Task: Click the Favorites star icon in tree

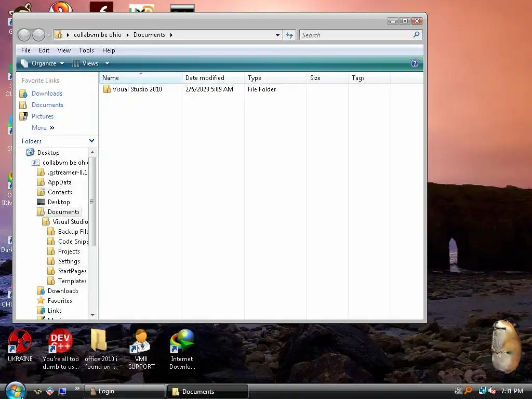Action: (41, 300)
